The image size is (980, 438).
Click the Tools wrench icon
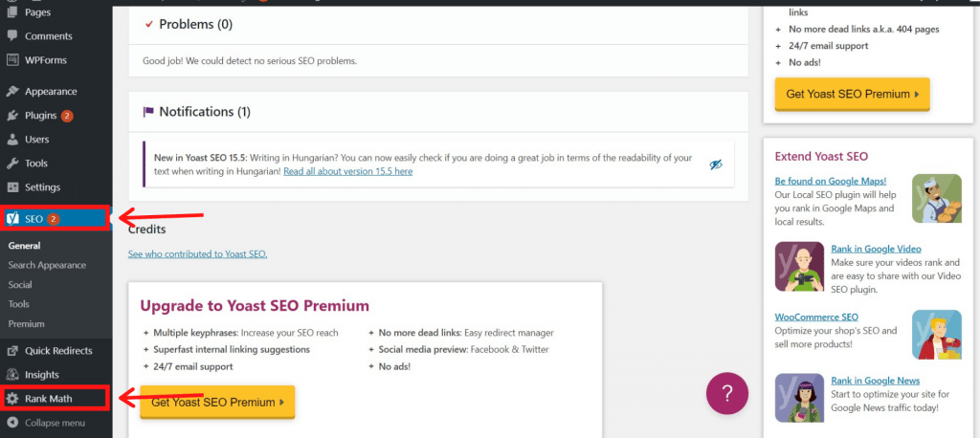coord(11,164)
